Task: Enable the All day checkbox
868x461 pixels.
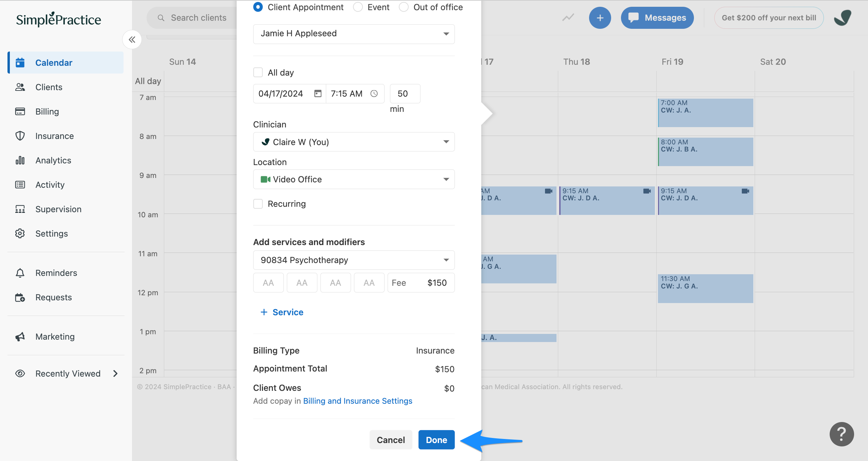Action: coord(258,72)
